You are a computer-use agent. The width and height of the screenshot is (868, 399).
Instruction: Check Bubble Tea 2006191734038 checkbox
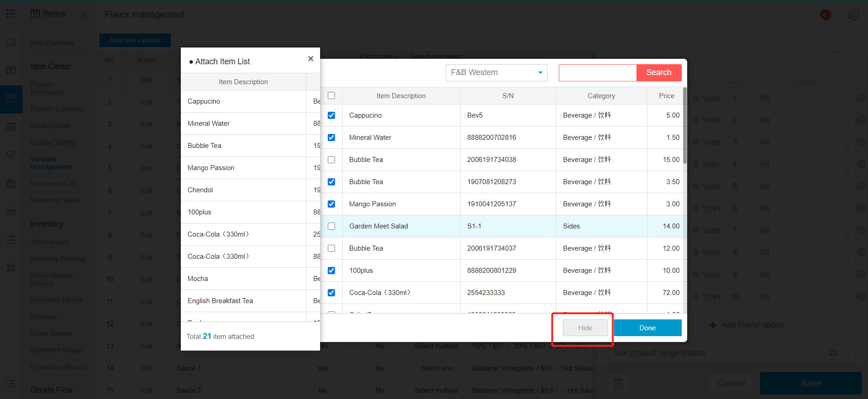(x=331, y=160)
